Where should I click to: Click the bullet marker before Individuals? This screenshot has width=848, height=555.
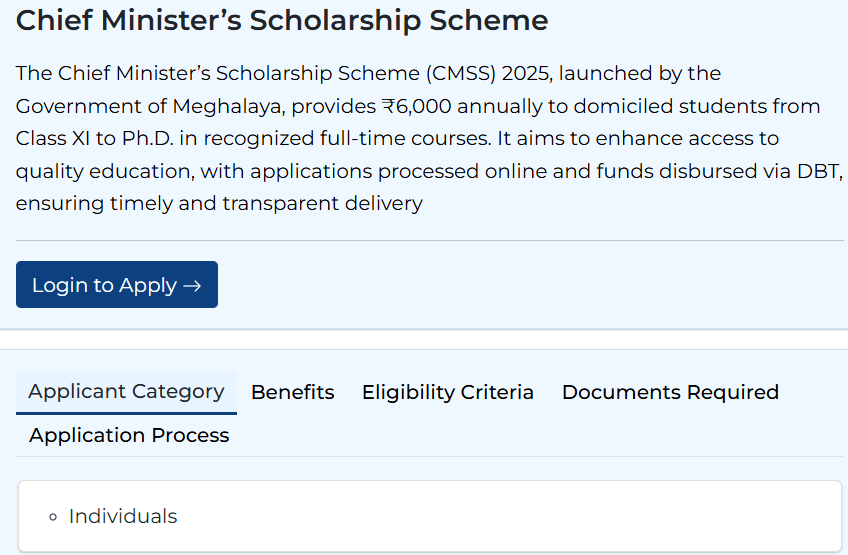pyautogui.click(x=53, y=517)
